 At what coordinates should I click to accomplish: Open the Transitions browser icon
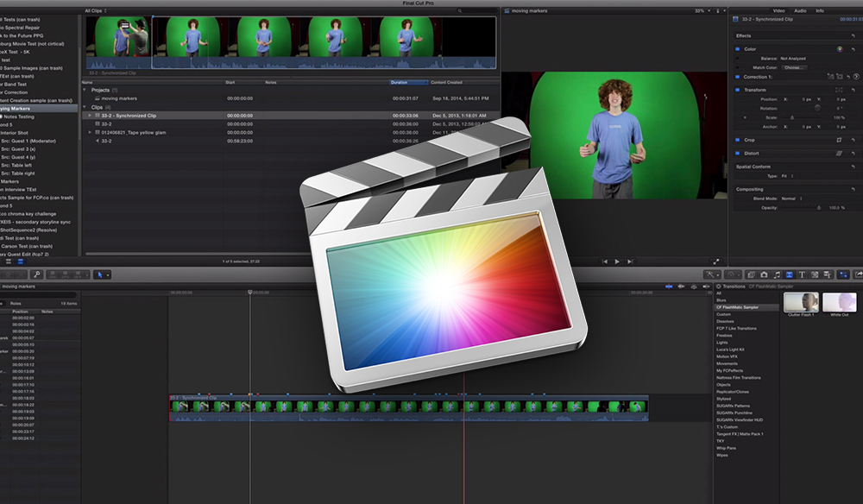click(x=789, y=274)
